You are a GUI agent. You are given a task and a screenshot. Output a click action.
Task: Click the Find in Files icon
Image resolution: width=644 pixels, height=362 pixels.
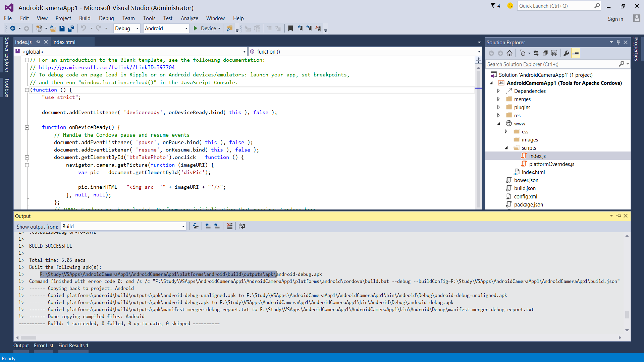pos(229,28)
